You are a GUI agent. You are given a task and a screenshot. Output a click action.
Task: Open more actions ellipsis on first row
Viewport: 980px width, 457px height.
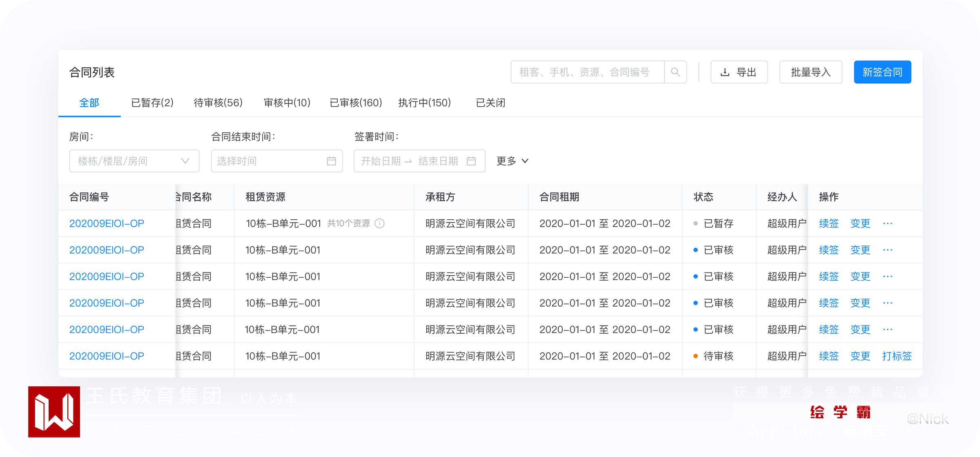tap(887, 223)
